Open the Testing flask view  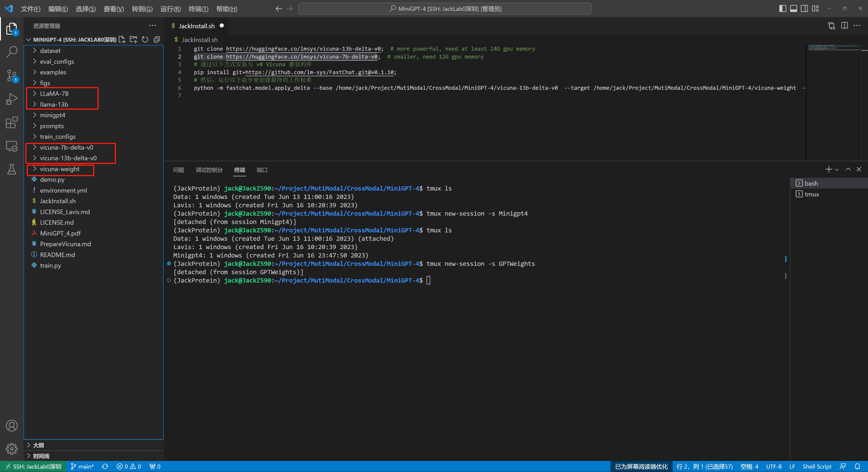point(12,170)
